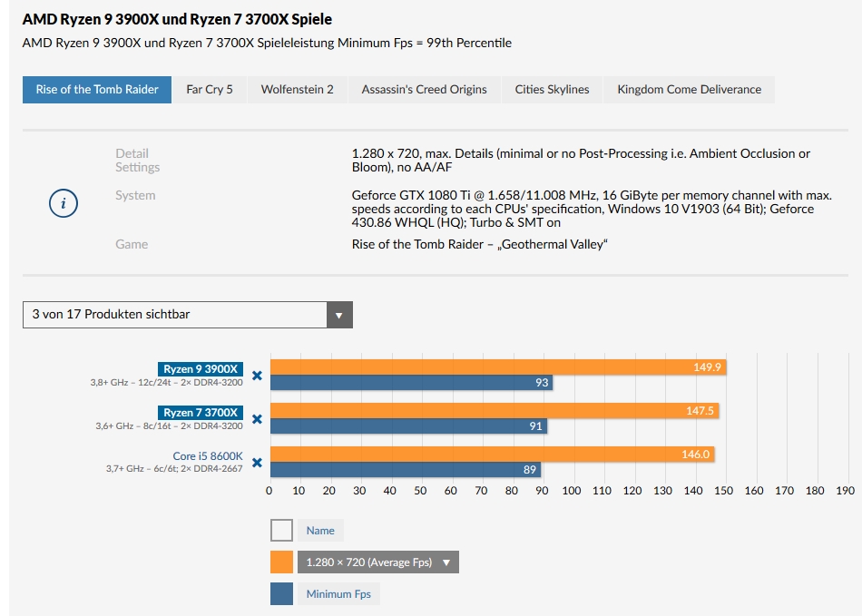Click the '1.280 x 720, max. Details' text
Image resolution: width=862 pixels, height=616 pixels.
[x=581, y=160]
